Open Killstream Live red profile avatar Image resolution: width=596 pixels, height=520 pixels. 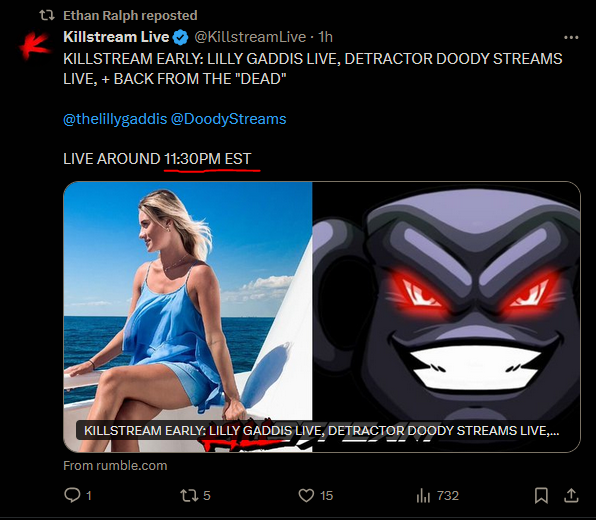35,46
